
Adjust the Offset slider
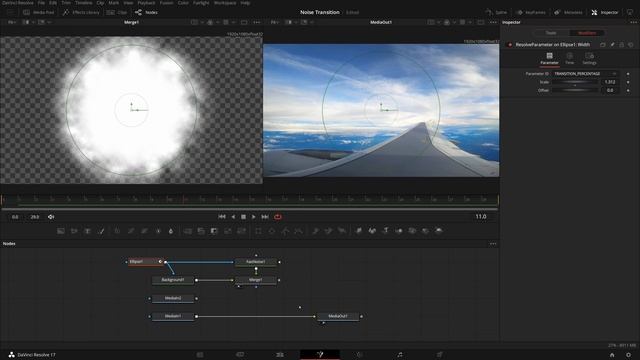point(576,90)
